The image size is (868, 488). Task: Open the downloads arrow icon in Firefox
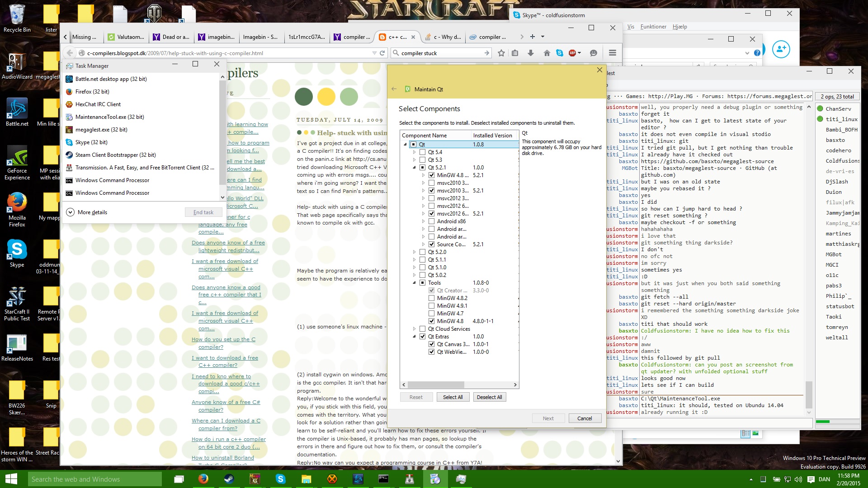point(531,53)
